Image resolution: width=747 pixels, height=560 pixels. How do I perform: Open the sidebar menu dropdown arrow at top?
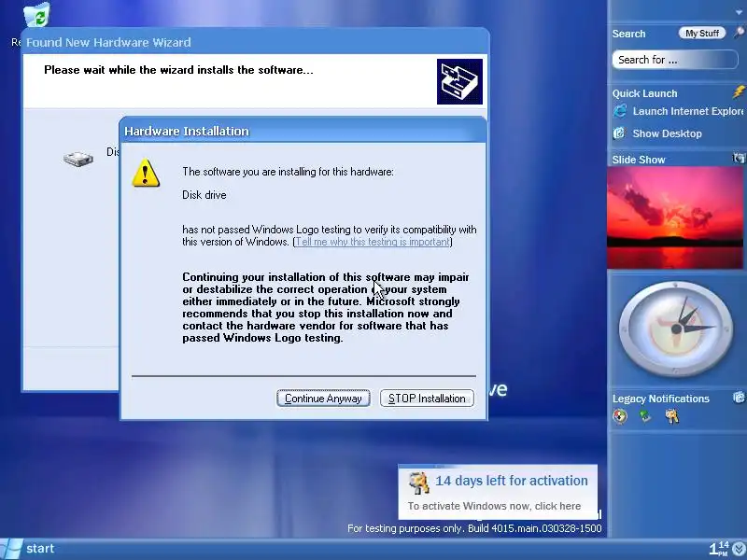point(739,12)
